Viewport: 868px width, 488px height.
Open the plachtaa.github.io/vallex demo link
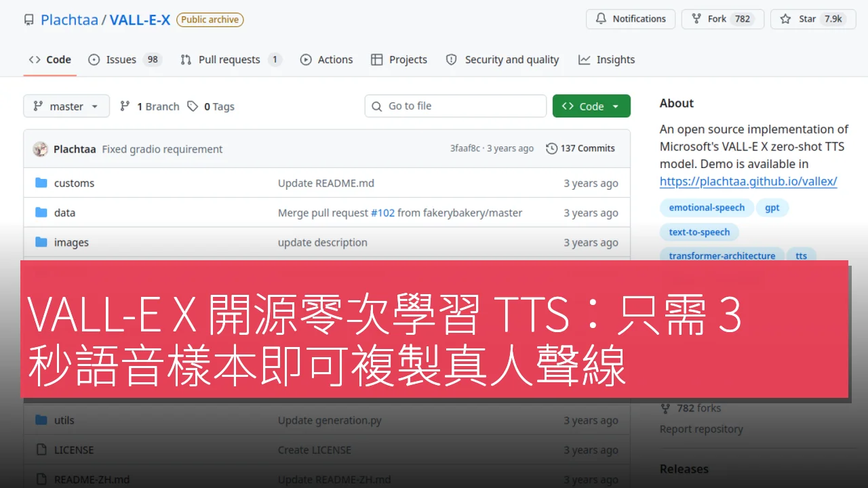click(749, 182)
